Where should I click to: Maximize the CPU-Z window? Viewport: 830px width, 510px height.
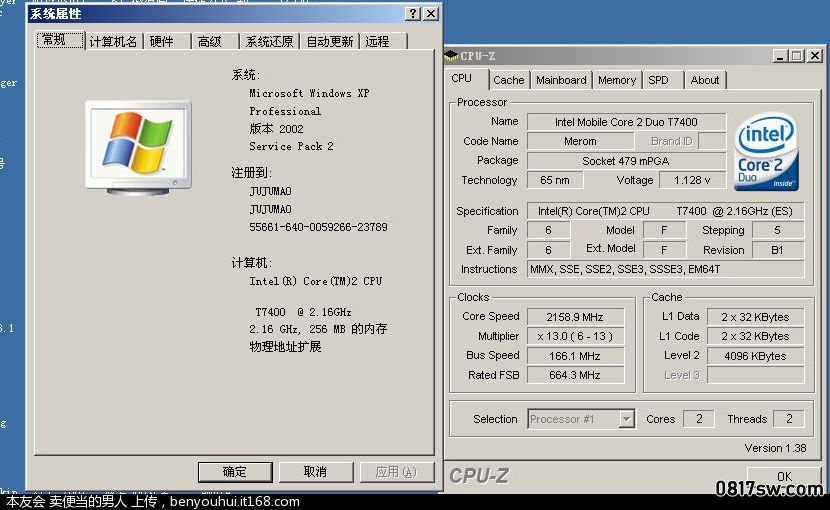pos(796,56)
